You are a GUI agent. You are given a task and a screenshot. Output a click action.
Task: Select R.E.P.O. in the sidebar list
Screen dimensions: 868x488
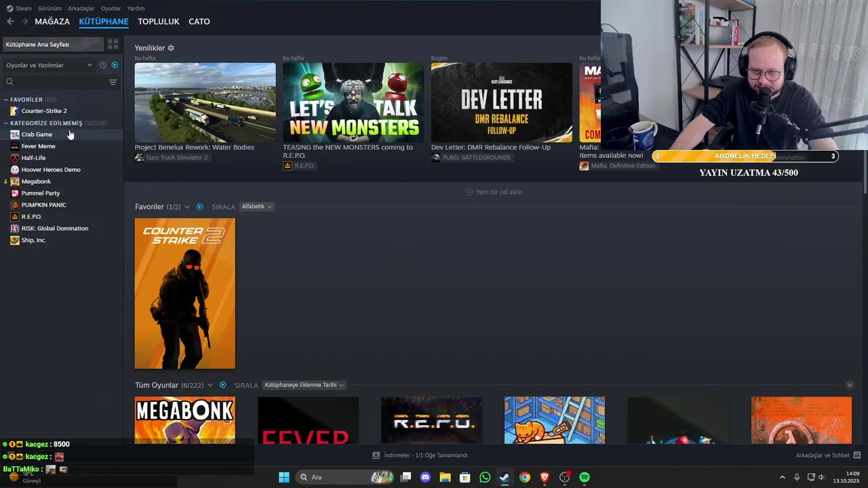pyautogui.click(x=31, y=217)
